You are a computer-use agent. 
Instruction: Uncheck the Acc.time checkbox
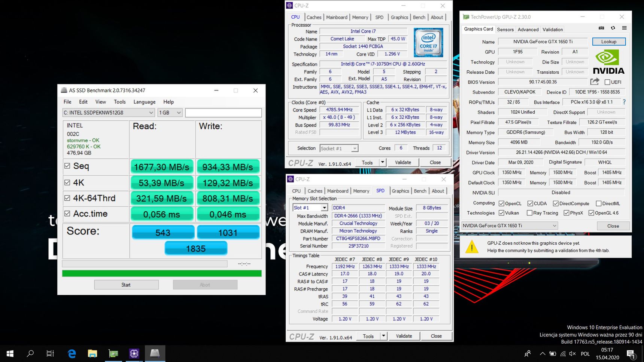pyautogui.click(x=67, y=214)
